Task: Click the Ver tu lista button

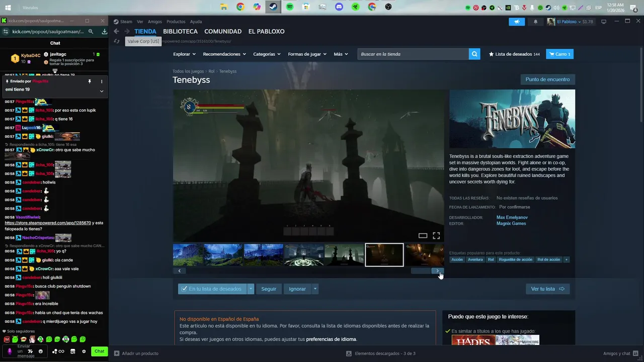Action: (x=547, y=289)
